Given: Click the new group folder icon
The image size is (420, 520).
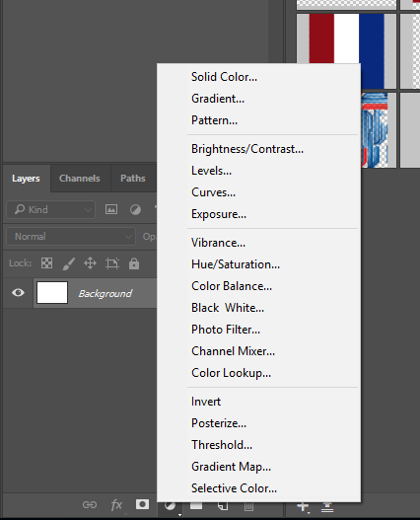Looking at the screenshot, I should 196,506.
